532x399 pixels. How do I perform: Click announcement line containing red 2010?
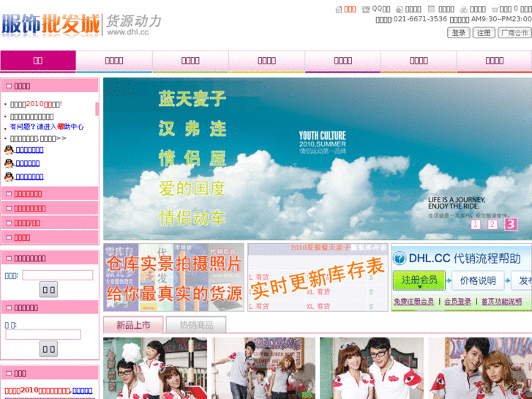(x=36, y=104)
